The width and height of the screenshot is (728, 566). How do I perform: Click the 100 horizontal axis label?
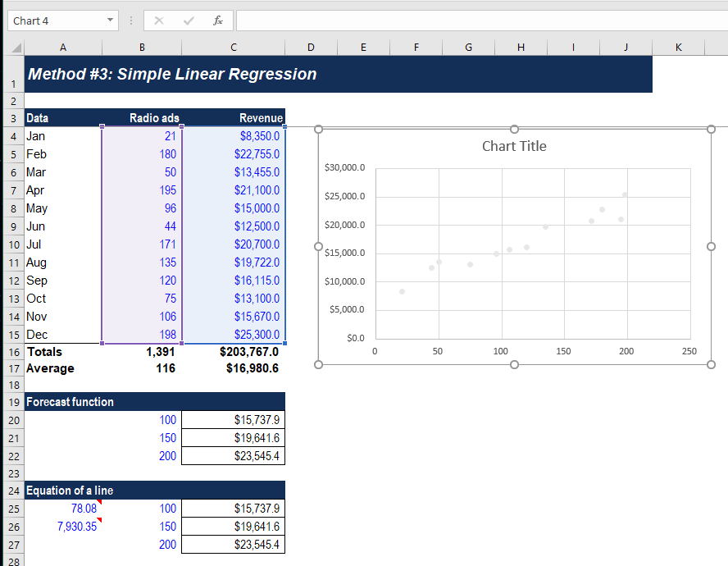[x=500, y=351]
